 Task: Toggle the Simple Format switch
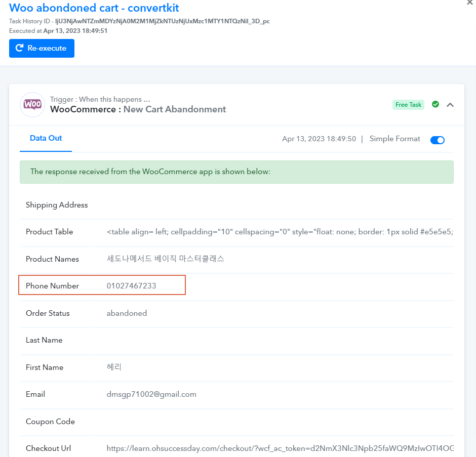click(x=437, y=140)
